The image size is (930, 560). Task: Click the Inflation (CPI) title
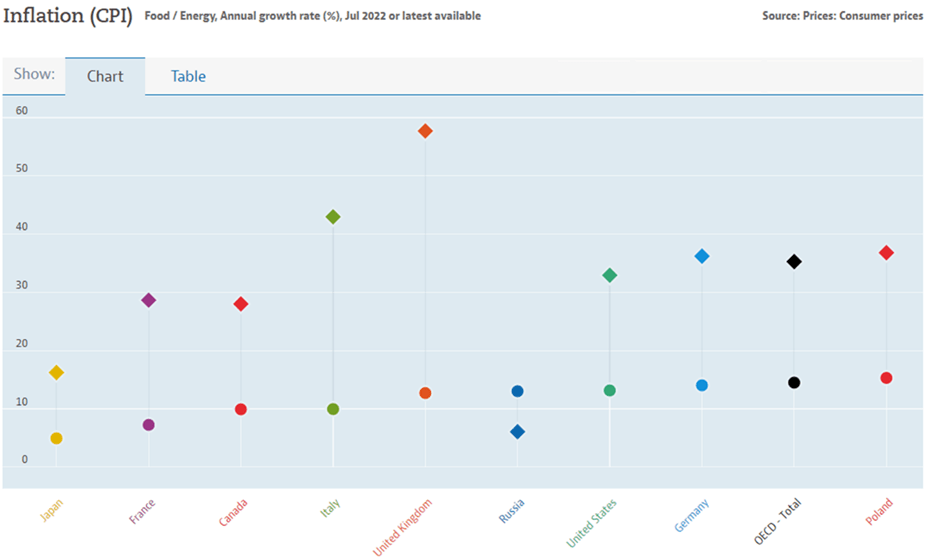point(68,16)
